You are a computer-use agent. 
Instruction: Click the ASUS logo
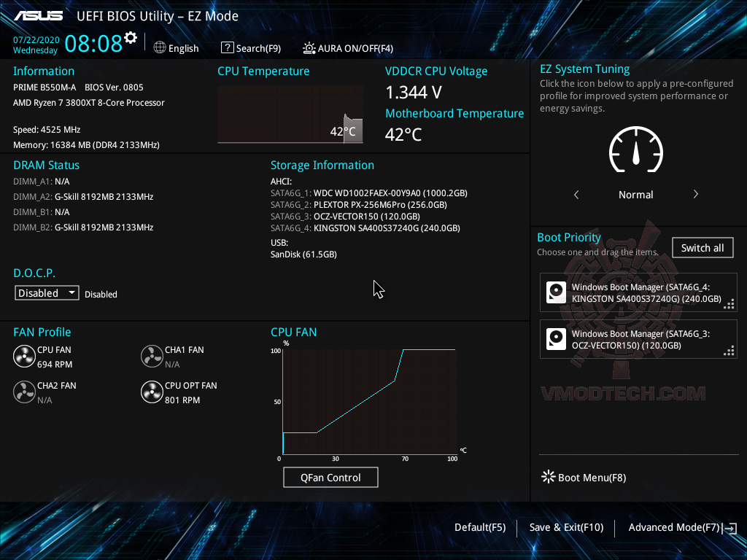coord(38,16)
